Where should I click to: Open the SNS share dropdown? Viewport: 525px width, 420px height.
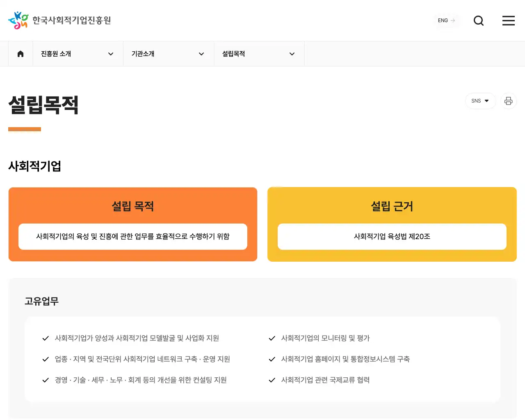(x=480, y=101)
